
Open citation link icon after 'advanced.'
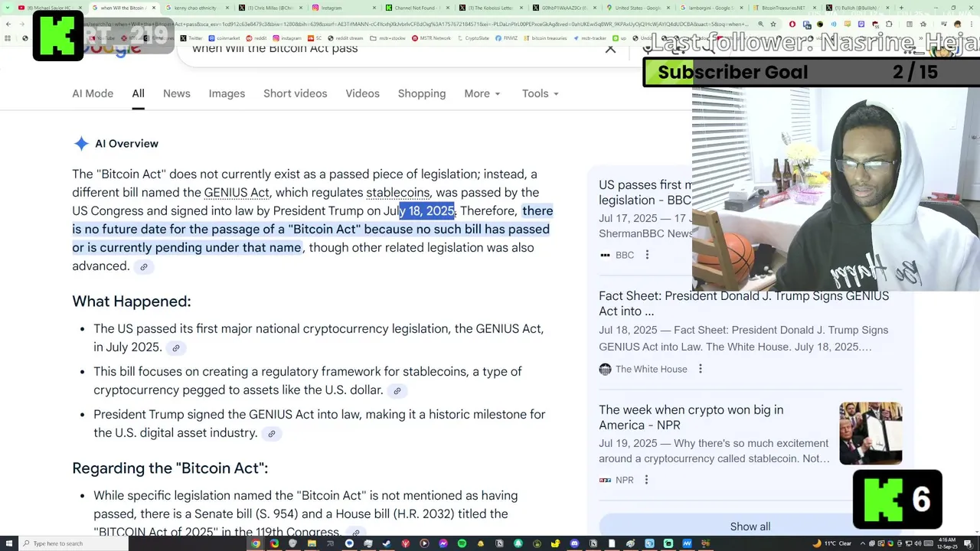(x=143, y=266)
